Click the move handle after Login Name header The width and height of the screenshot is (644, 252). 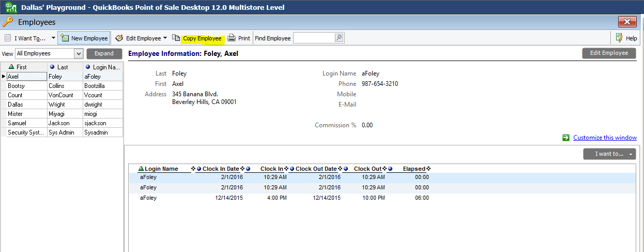click(x=193, y=169)
